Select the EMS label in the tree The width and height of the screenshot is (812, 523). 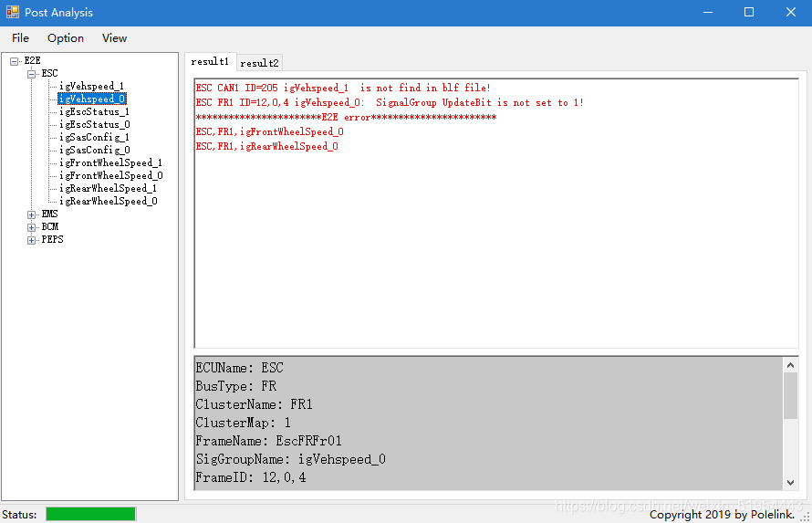pyautogui.click(x=49, y=214)
